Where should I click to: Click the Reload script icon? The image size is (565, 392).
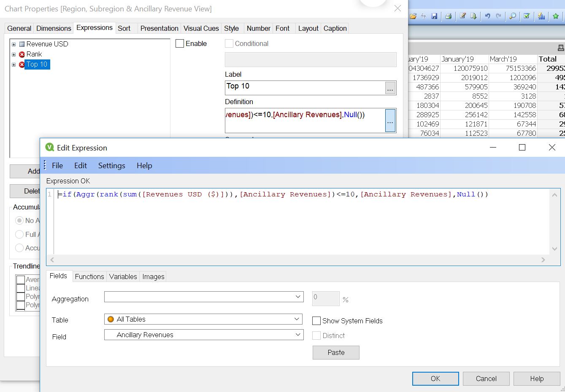coord(473,16)
